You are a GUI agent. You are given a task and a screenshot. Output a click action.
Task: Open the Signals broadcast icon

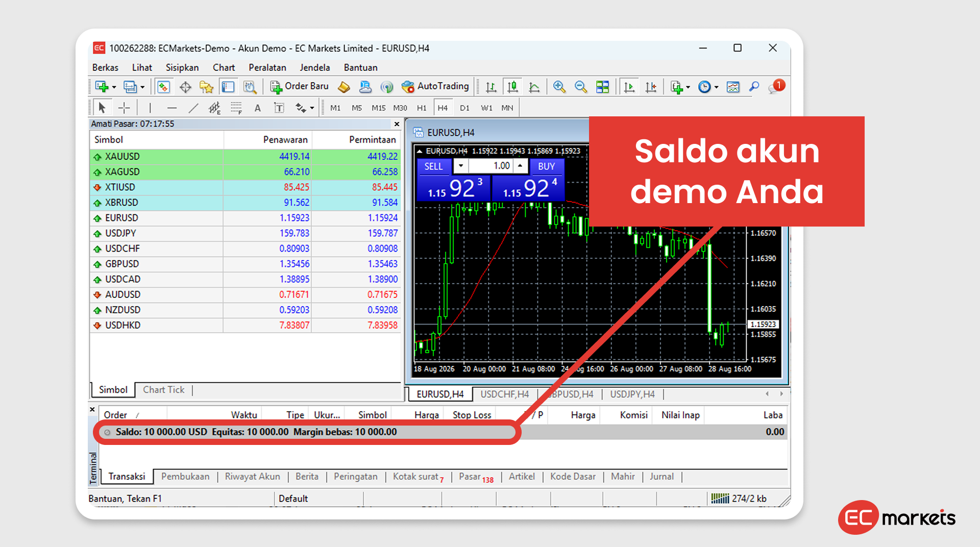pyautogui.click(x=387, y=87)
